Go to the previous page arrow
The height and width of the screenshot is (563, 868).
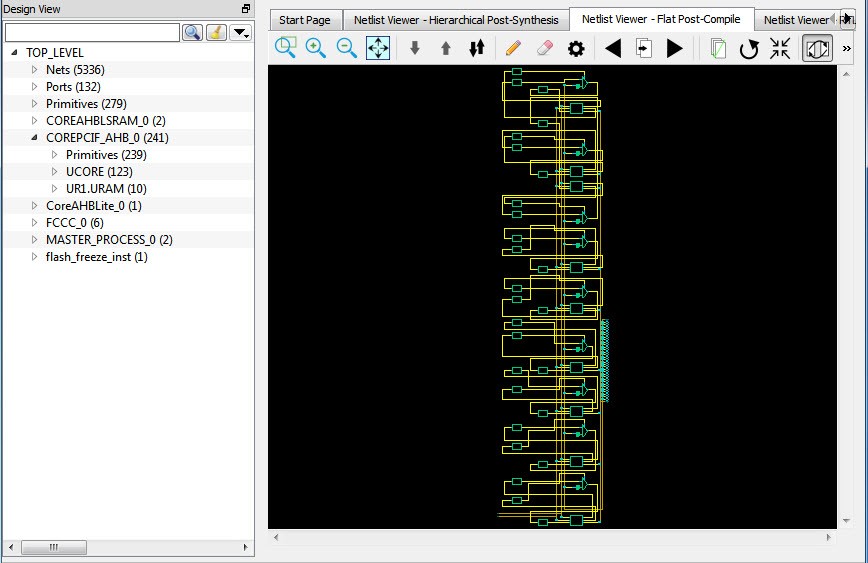[x=613, y=48]
